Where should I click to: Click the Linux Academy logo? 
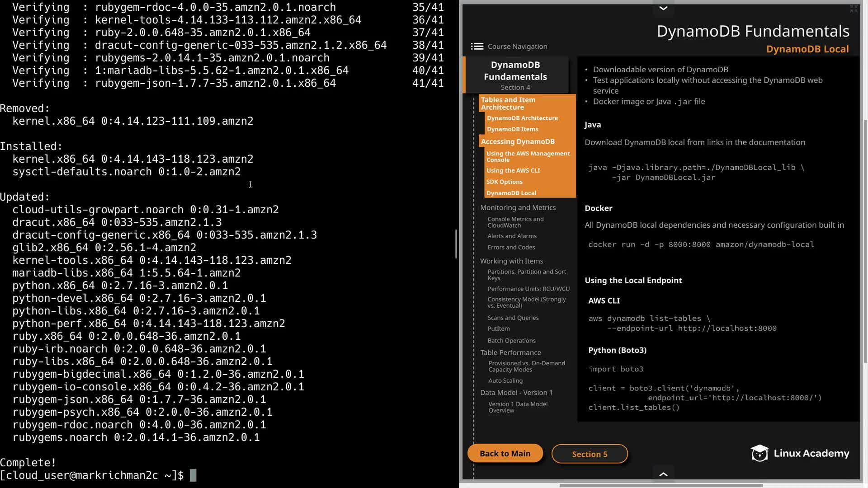coord(800,453)
